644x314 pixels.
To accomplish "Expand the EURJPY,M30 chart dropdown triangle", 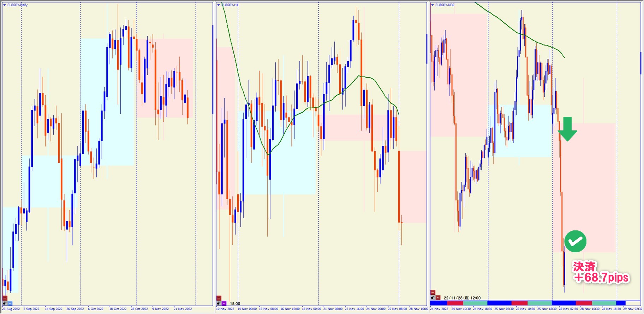I will click(x=433, y=5).
